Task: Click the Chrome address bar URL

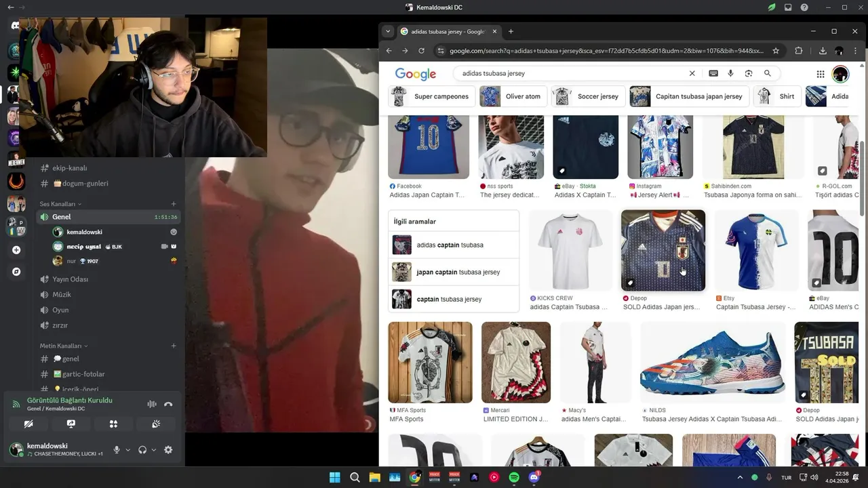Action: [606, 51]
